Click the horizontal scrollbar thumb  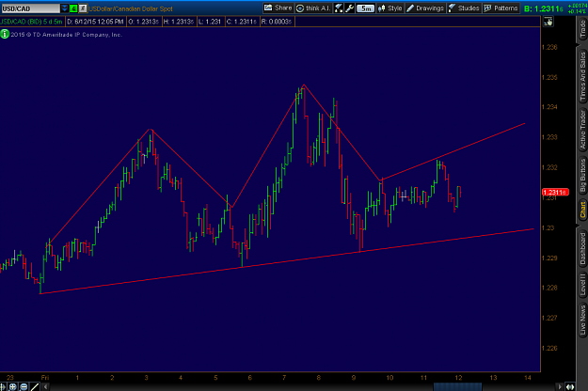(457, 386)
